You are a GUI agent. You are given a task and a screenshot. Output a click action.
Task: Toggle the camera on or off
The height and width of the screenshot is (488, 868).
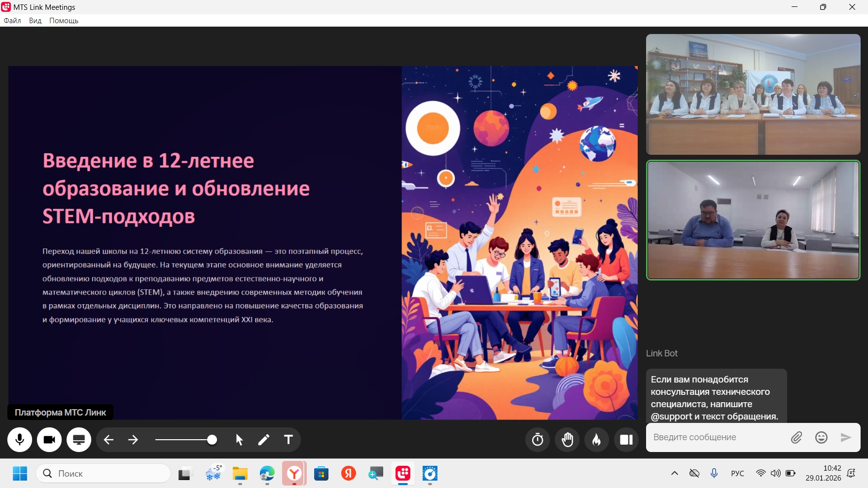pos(49,440)
